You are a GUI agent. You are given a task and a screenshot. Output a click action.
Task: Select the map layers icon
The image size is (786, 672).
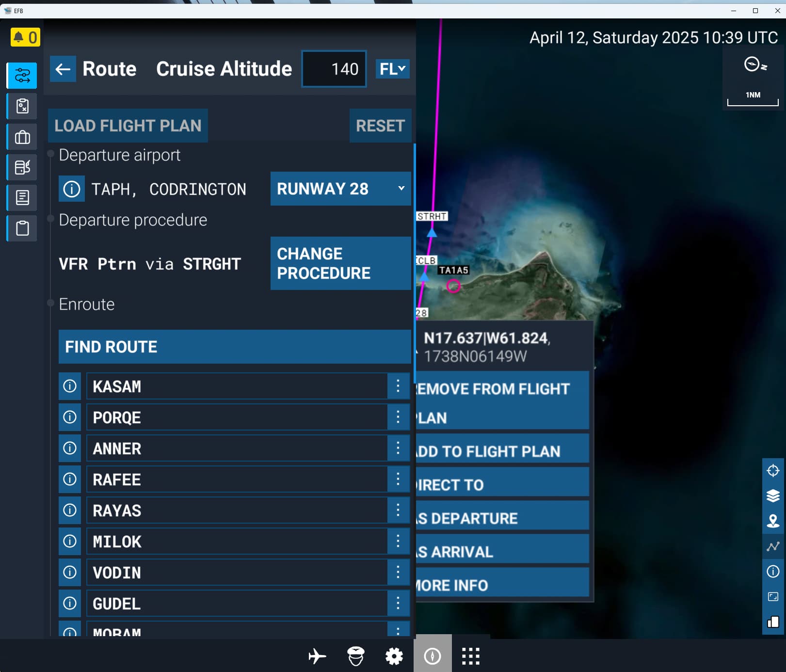pos(772,496)
